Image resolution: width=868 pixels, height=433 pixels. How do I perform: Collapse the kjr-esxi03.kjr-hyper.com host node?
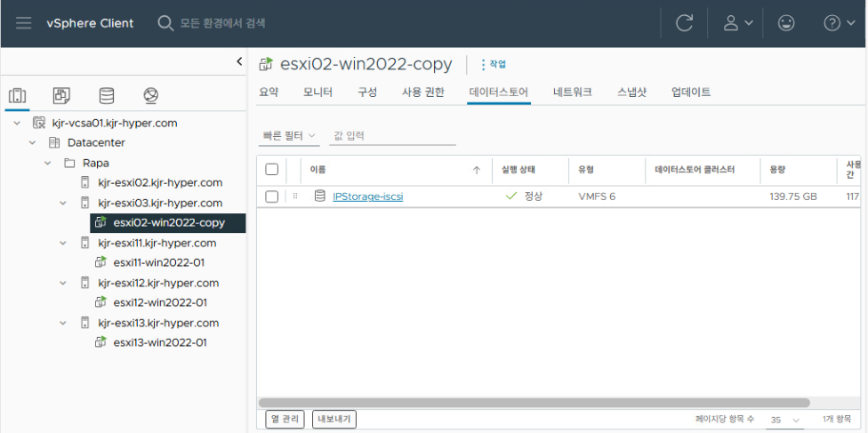click(x=64, y=203)
